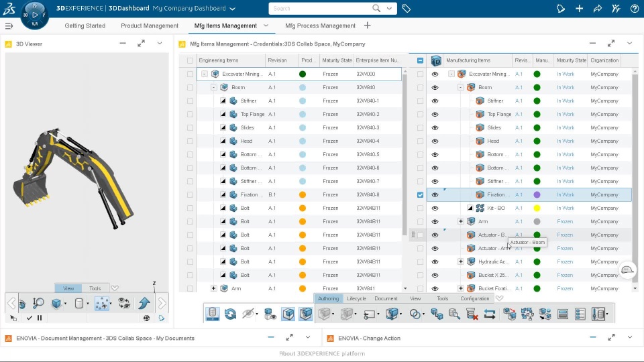This screenshot has width=644, height=362.
Task: Switch to the Product Management tab
Action: [150, 26]
